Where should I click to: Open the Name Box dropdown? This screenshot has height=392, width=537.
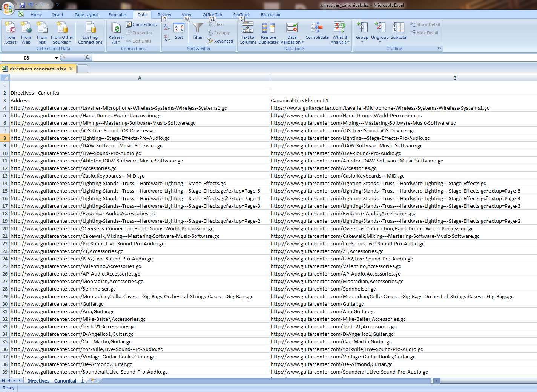[56, 58]
